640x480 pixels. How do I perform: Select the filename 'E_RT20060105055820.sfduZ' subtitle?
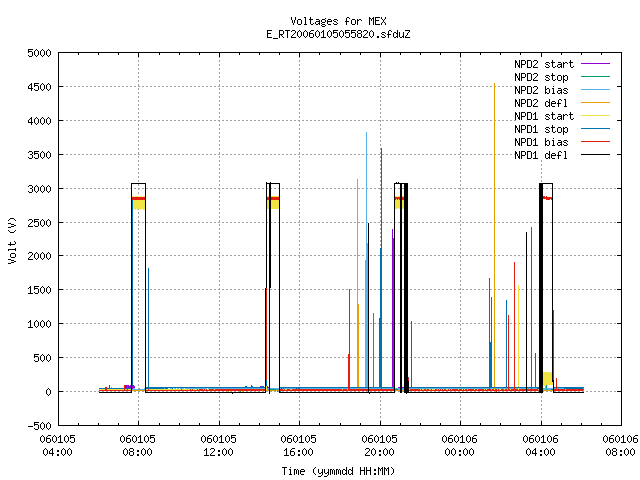point(338,34)
